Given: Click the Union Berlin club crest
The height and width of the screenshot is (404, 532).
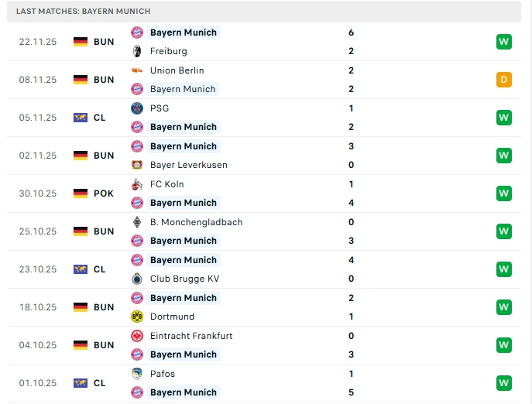Looking at the screenshot, I should coord(137,70).
